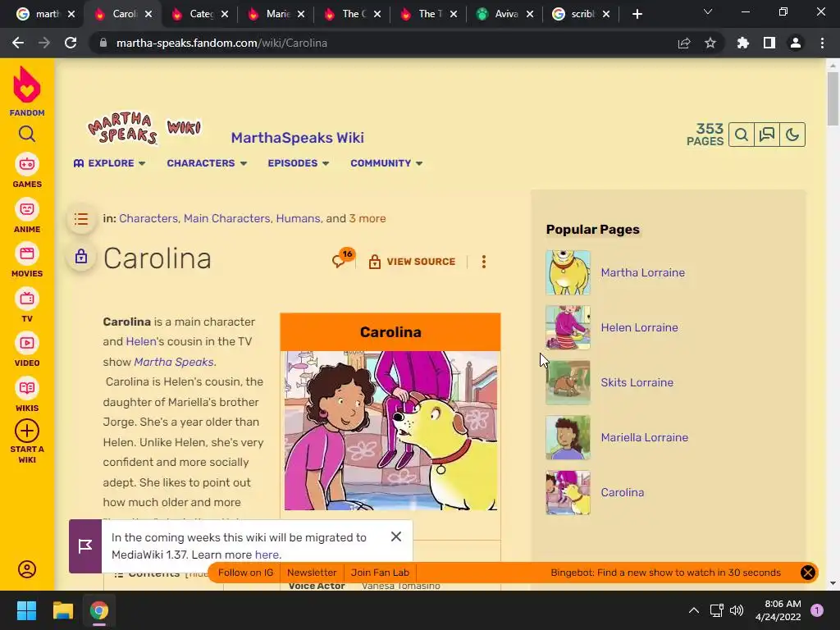This screenshot has width=840, height=630.
Task: Open Carolina popular page link
Action: (622, 492)
